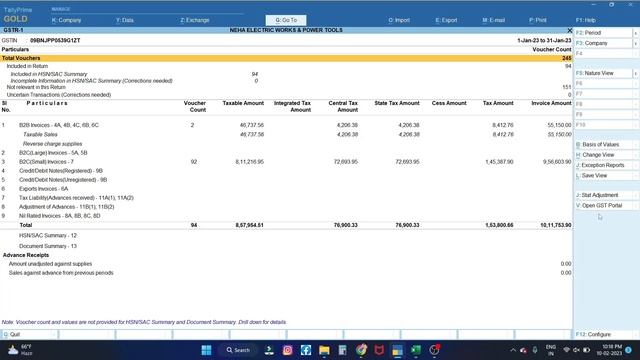Select the Taxable Sales row
Screen dimensions: 640x360
click(x=286, y=134)
